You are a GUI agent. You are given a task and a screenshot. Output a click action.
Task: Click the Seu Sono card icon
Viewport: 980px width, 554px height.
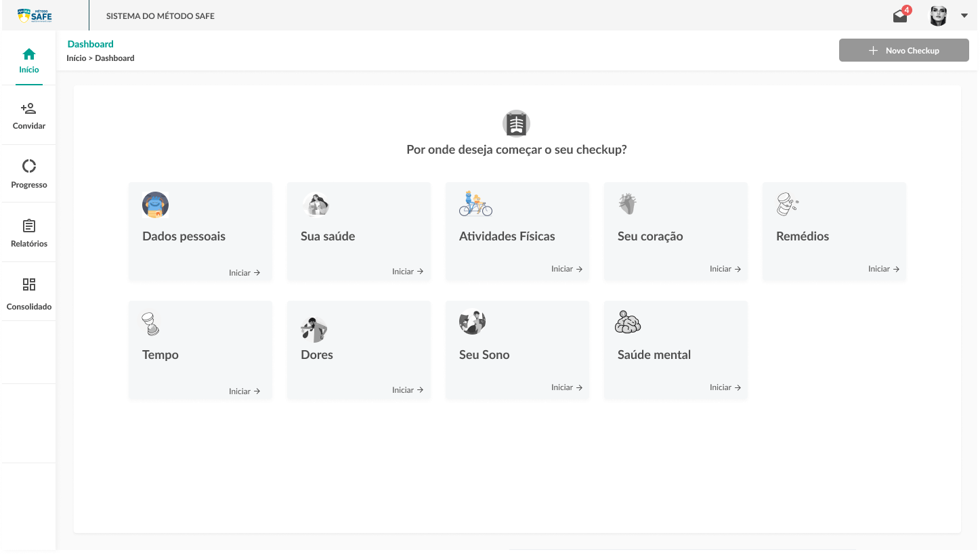point(473,322)
